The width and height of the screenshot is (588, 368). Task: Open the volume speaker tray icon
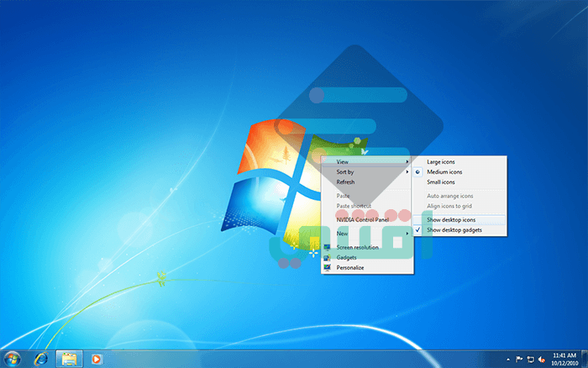541,360
